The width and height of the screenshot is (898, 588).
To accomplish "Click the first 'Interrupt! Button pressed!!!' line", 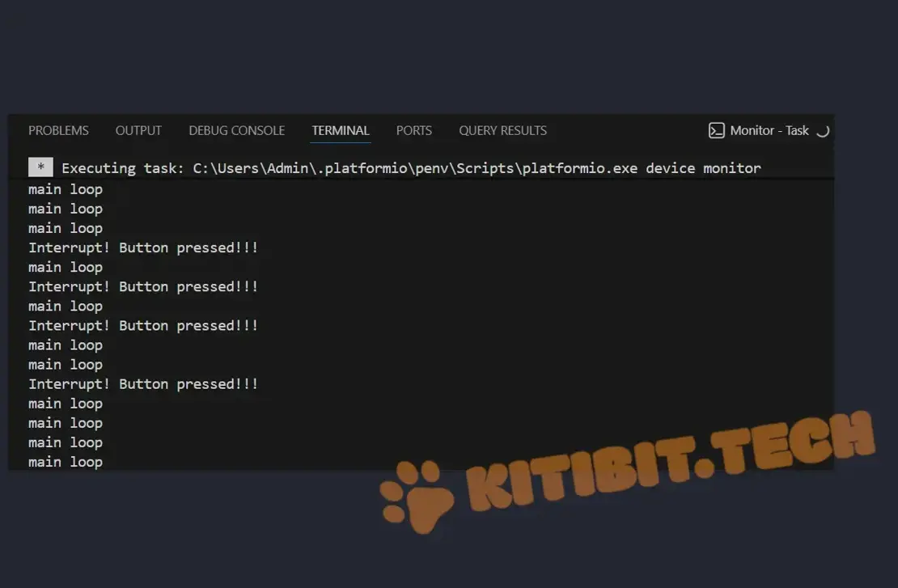I will (x=143, y=247).
